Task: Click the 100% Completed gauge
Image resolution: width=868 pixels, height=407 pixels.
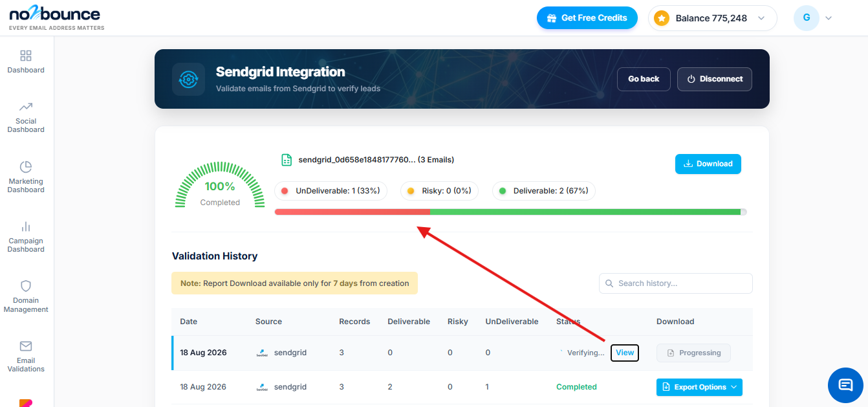Action: tap(220, 186)
